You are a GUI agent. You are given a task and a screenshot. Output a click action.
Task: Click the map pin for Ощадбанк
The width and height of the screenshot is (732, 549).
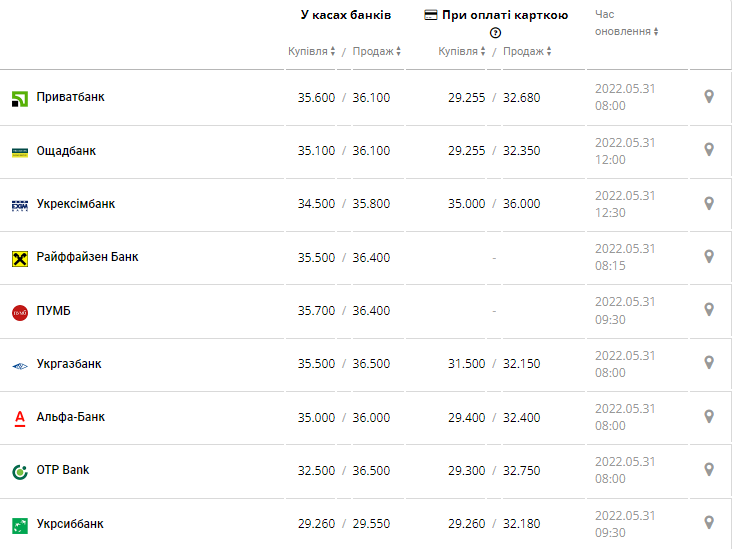pyautogui.click(x=709, y=150)
